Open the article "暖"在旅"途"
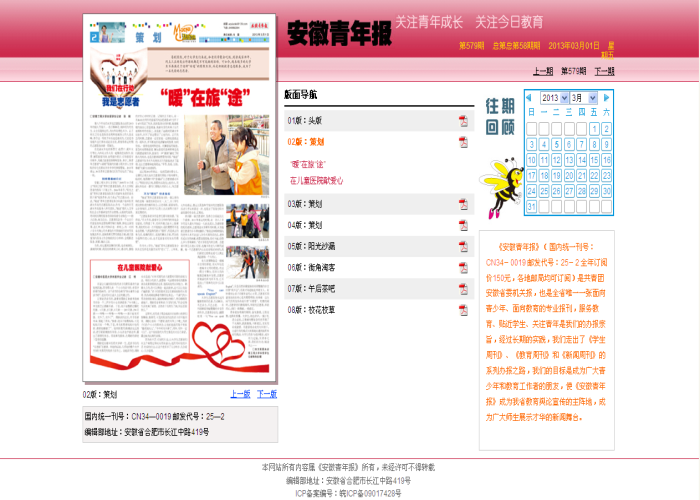Viewport: 700px width, 500px height. (x=309, y=163)
